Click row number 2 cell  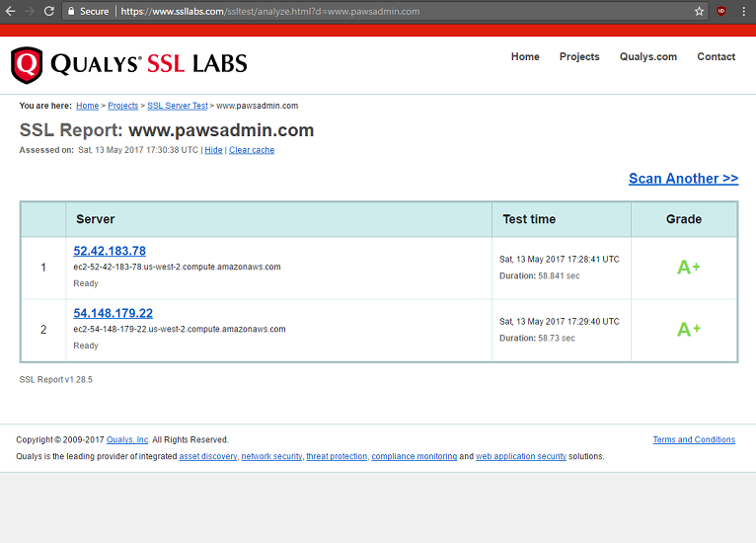43,330
